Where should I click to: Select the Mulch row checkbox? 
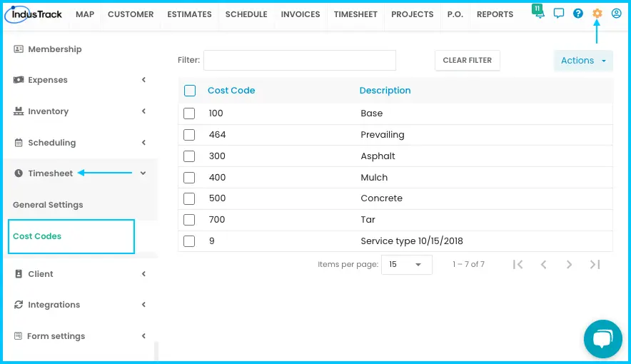coord(189,178)
